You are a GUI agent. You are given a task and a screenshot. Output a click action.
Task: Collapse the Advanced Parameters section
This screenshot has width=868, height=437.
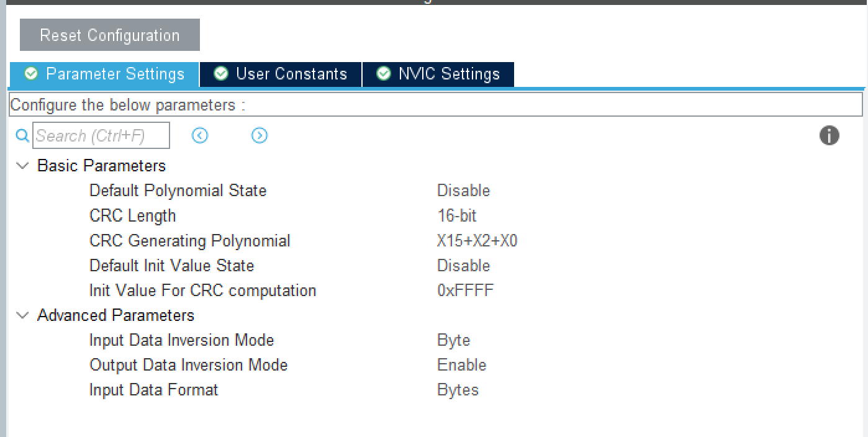(22, 315)
